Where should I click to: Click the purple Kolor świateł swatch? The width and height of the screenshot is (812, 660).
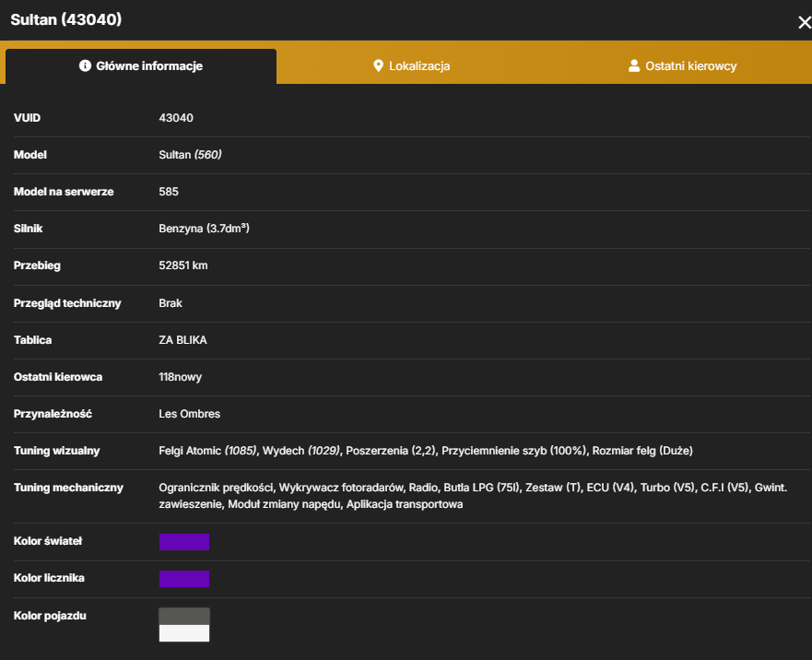(x=183, y=542)
